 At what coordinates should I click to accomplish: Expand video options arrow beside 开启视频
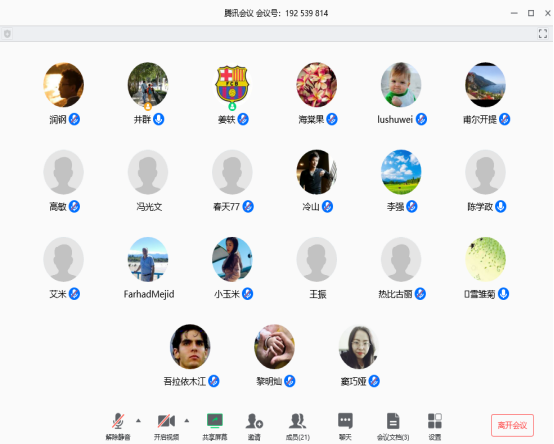187,420
